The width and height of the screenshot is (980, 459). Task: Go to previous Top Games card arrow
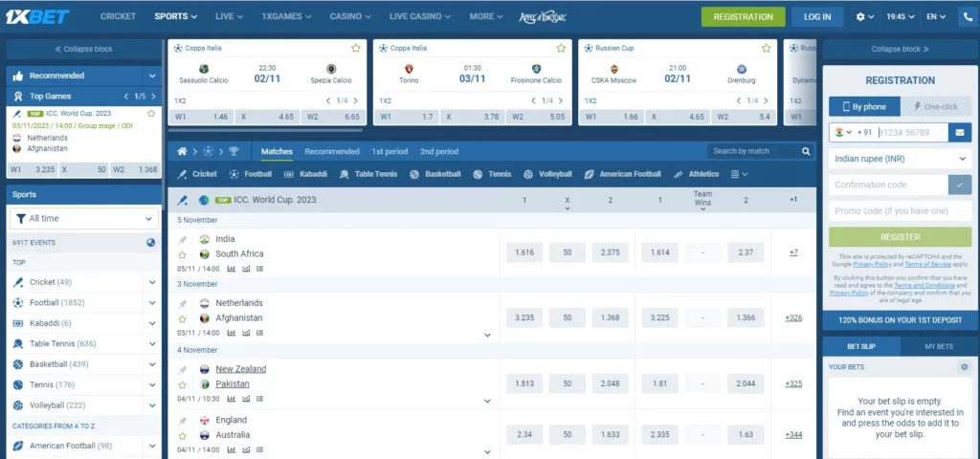tap(126, 97)
